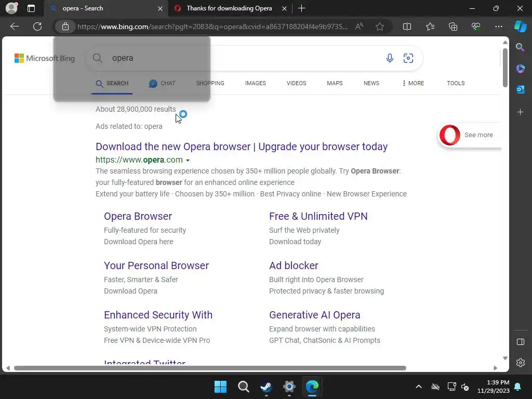532x399 pixels.
Task: Open Your Personal Browser link
Action: tap(156, 265)
